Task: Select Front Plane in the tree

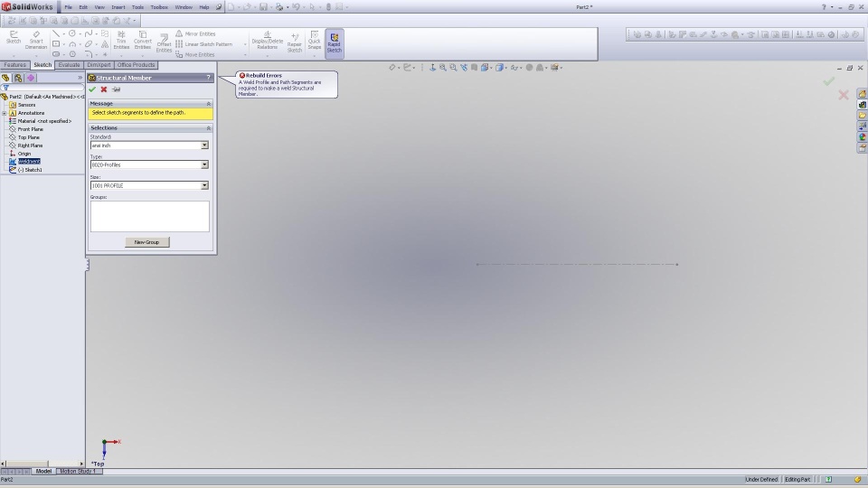Action: pyautogui.click(x=30, y=129)
